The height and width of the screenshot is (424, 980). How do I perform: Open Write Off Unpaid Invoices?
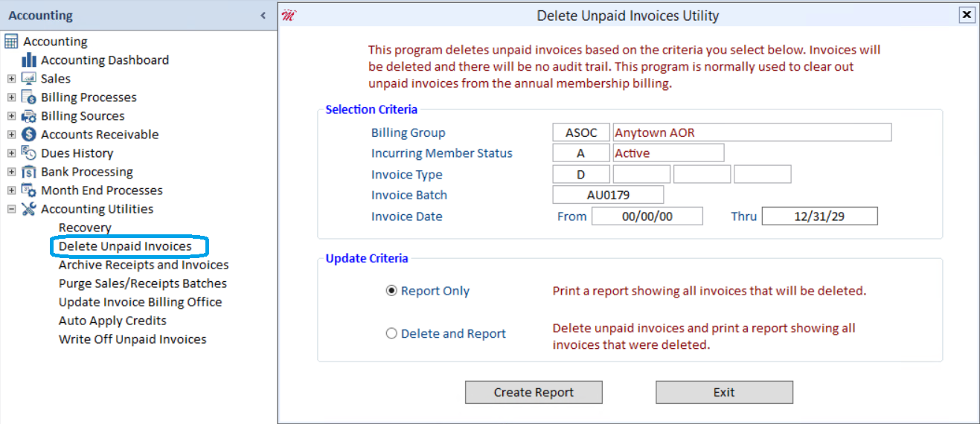(x=132, y=339)
